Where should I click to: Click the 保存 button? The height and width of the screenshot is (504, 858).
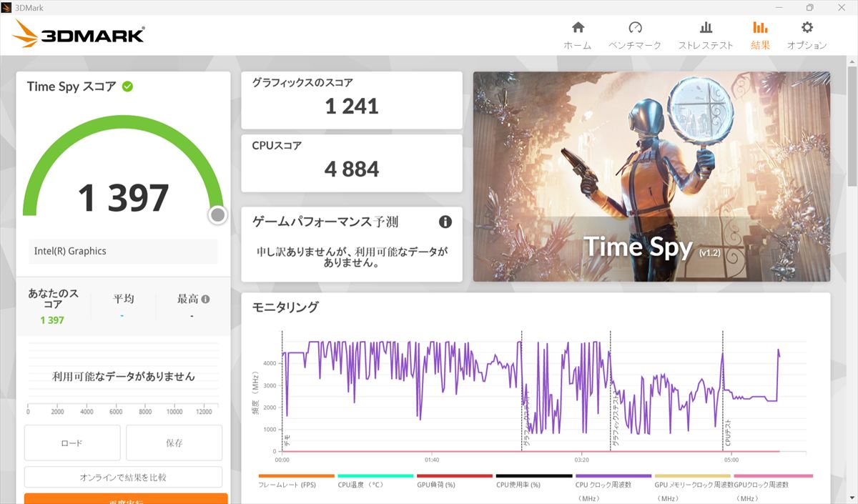pos(174,443)
